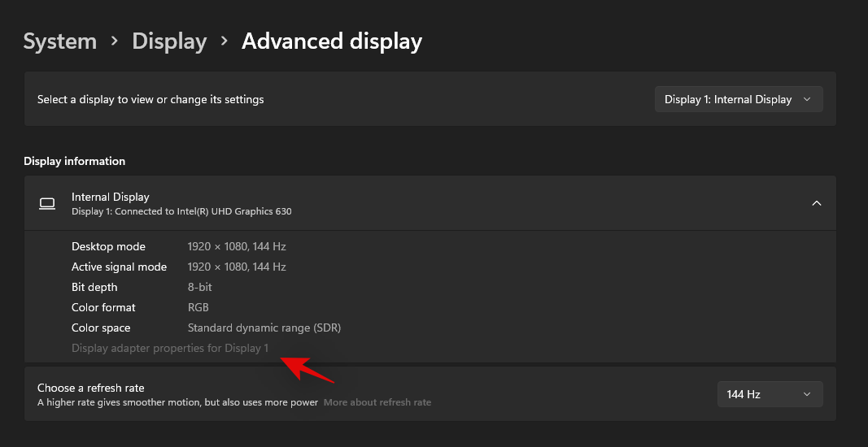The height and width of the screenshot is (447, 868).
Task: Open the More about refresh rate link
Action: point(377,402)
